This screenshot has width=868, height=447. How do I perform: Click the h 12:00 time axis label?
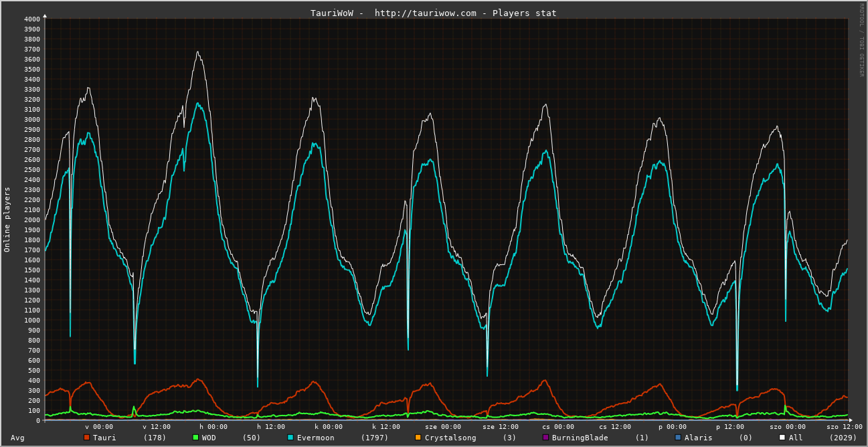tap(271, 426)
